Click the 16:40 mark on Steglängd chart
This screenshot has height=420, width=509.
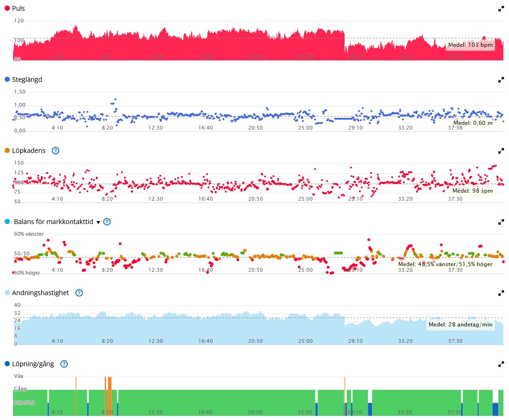tap(206, 128)
